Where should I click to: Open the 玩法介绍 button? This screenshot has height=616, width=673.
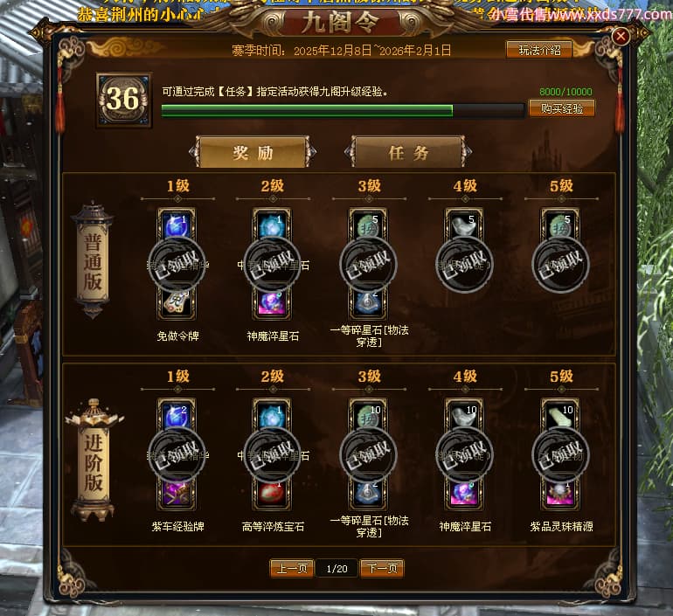click(x=539, y=50)
